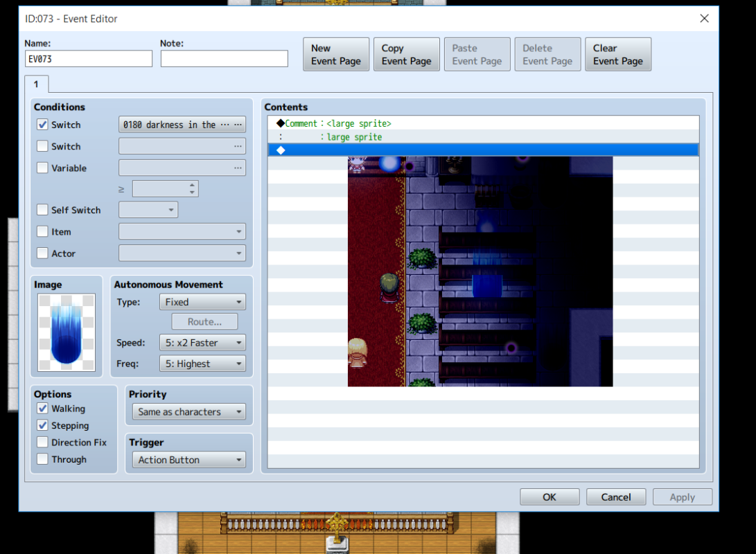Enable the Self Switch condition checkbox
The height and width of the screenshot is (554, 756).
click(42, 210)
